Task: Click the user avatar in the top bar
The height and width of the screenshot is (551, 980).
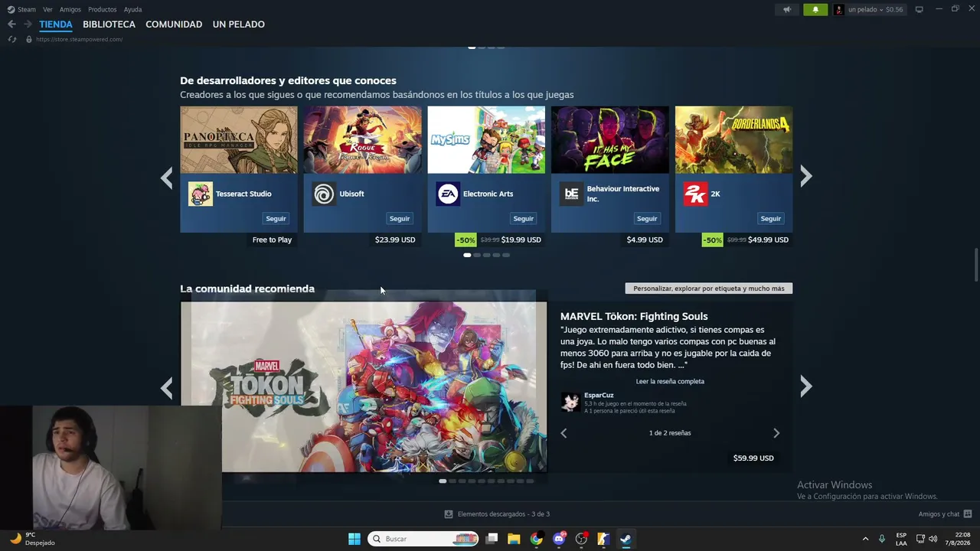Action: pyautogui.click(x=839, y=9)
